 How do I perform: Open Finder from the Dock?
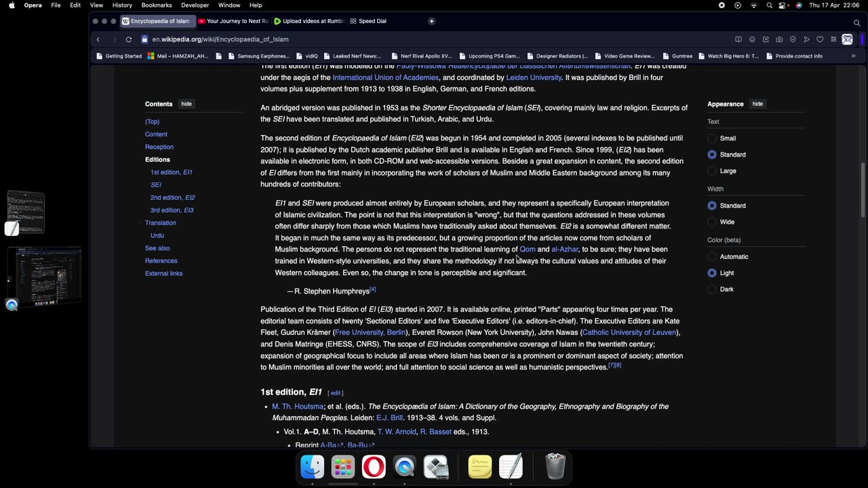(313, 466)
